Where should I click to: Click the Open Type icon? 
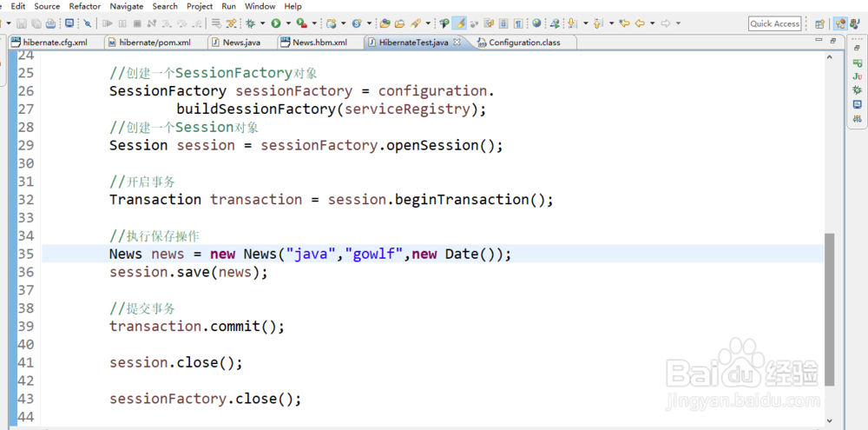(385, 23)
